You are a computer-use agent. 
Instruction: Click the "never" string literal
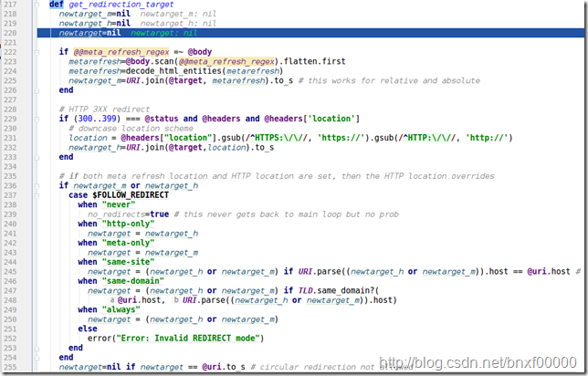click(x=119, y=204)
